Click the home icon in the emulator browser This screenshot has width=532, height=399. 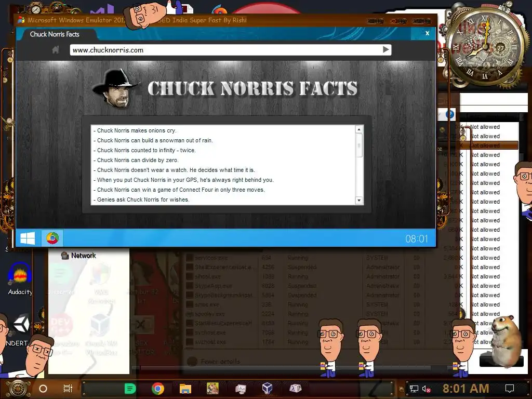pos(56,50)
